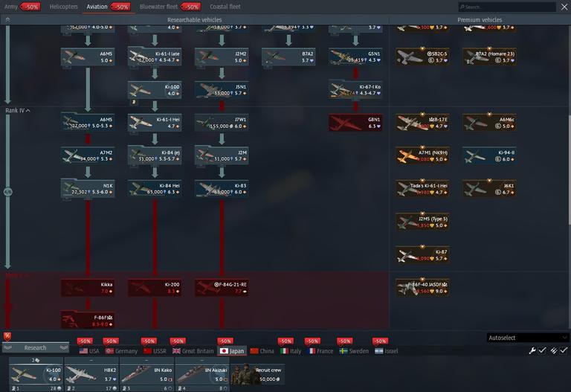Screen dimensions: 571x392
Task: Collapse the tree with top-left arrow
Action: click(7, 19)
